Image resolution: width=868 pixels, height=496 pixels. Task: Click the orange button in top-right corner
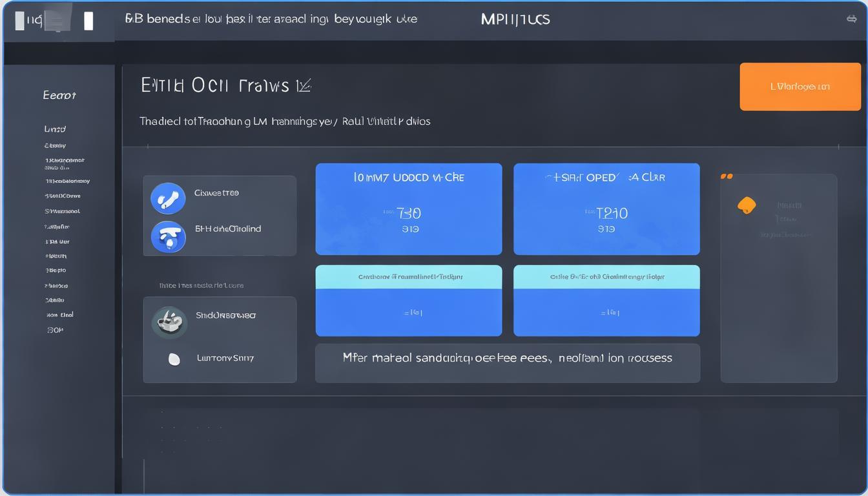800,87
